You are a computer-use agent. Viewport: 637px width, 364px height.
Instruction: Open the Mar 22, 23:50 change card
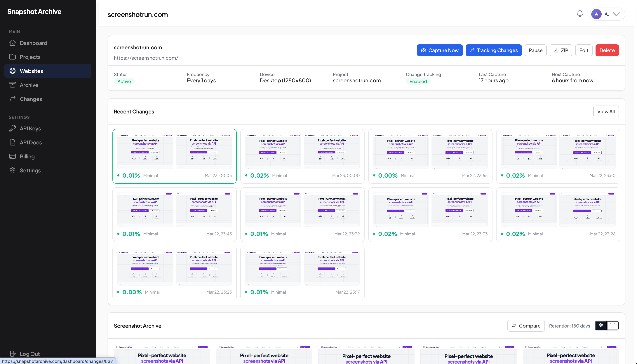point(558,156)
